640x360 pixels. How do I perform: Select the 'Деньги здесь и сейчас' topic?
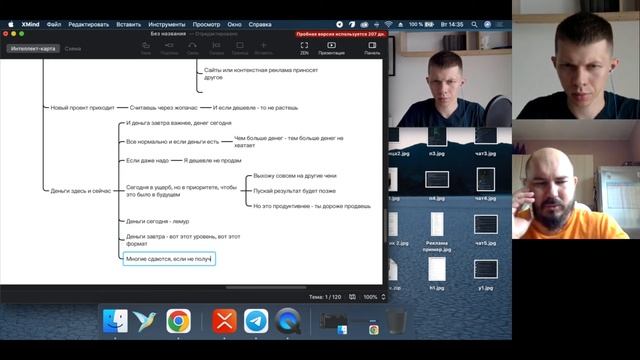[80, 191]
